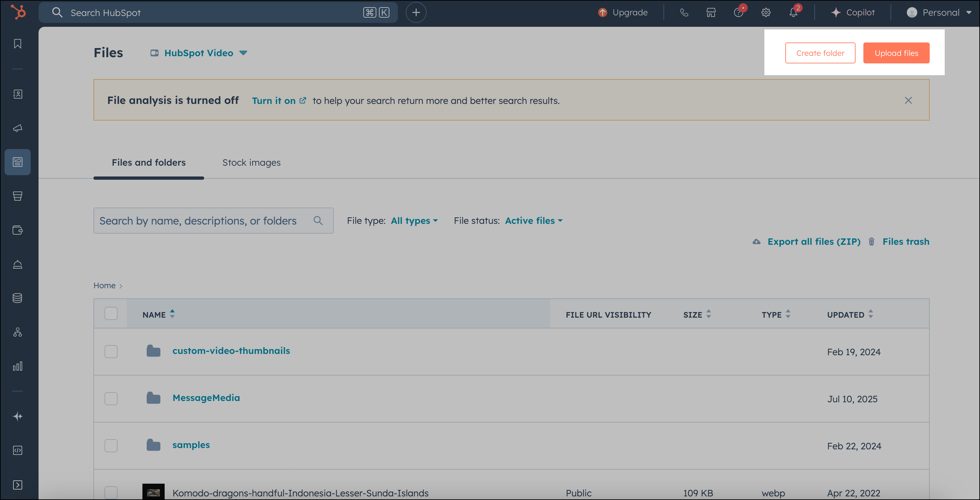Open the Reporting bar chart icon

tap(18, 366)
